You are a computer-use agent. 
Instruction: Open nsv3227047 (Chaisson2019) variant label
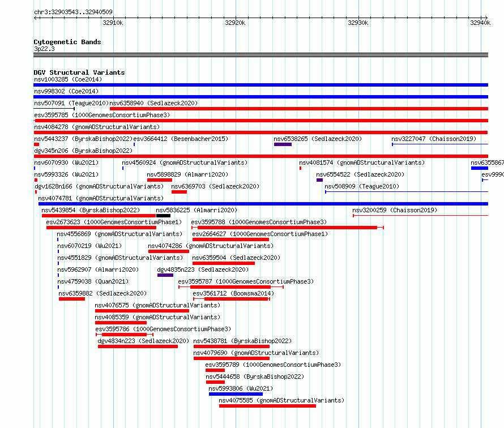click(x=434, y=139)
